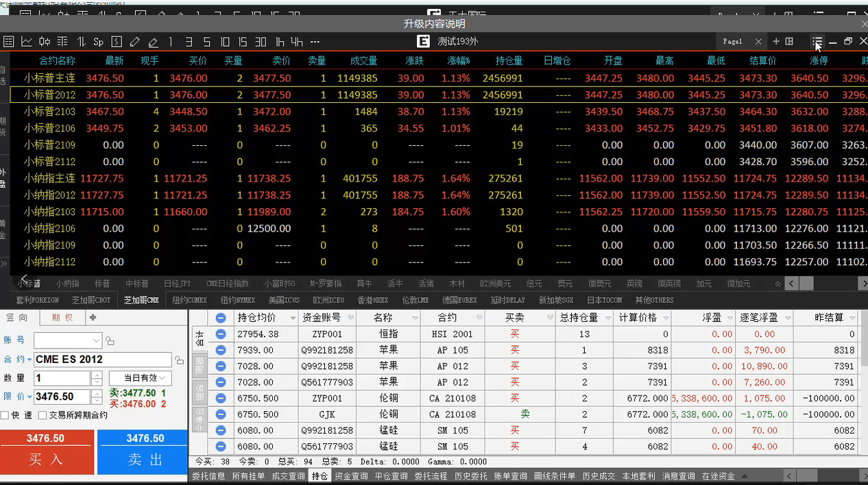The height and width of the screenshot is (485, 868).
Task: Collapse the 恒指 position row minus icon
Action: click(x=221, y=334)
